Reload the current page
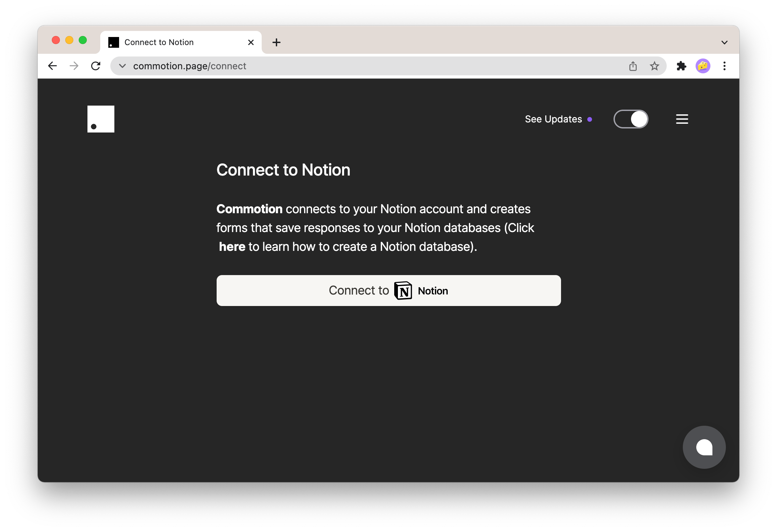 coord(96,66)
